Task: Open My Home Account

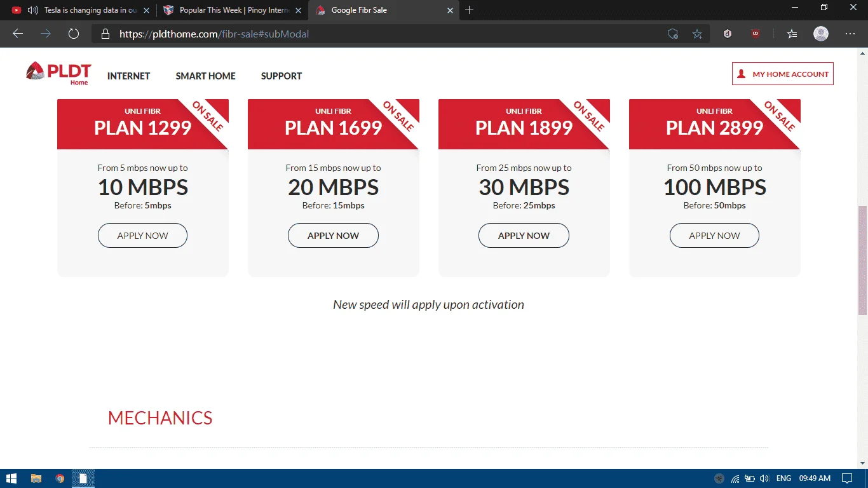Action: 783,74
